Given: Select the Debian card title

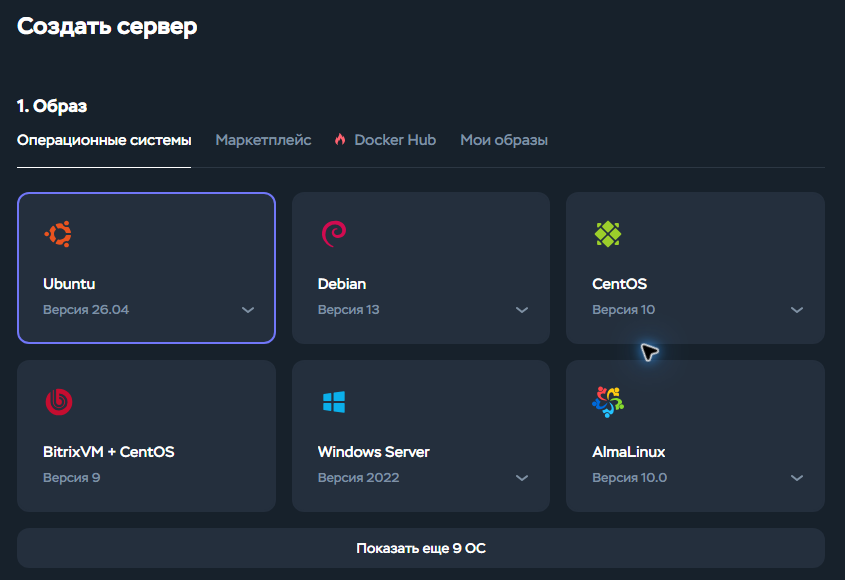Looking at the screenshot, I should click(342, 284).
